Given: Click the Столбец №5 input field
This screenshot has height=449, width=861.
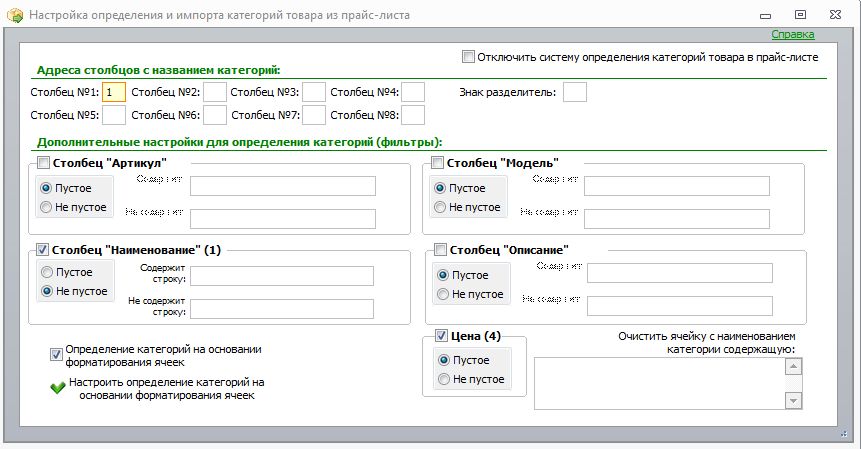Looking at the screenshot, I should click(x=114, y=115).
